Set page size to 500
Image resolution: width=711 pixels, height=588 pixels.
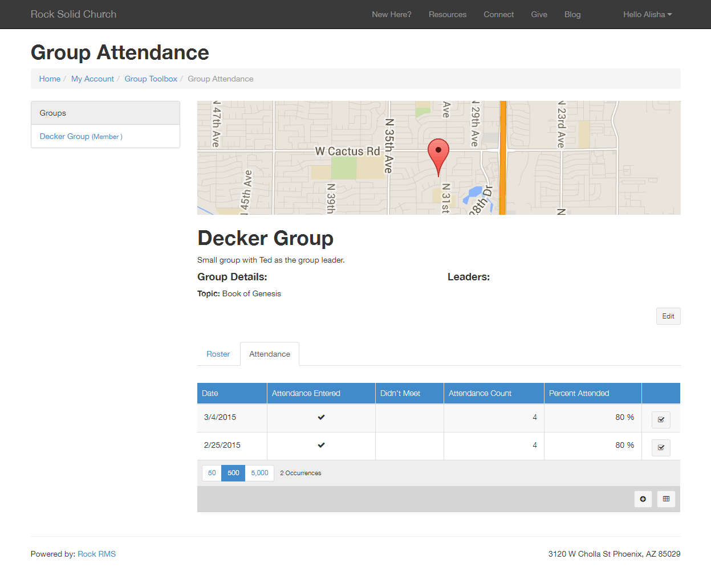tap(233, 473)
